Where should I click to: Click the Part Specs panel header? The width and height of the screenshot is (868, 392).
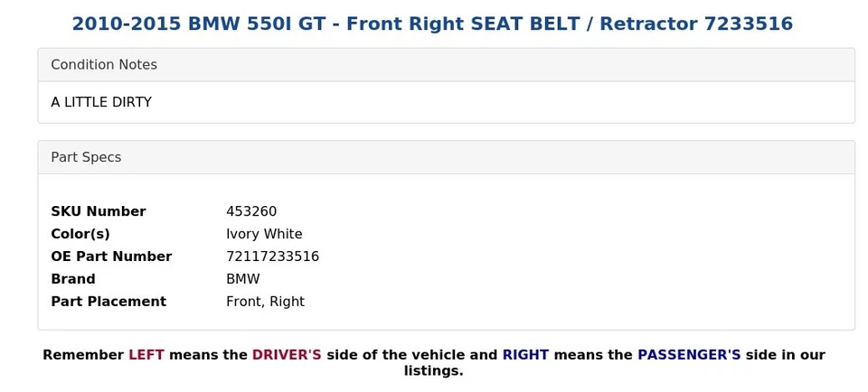86,157
